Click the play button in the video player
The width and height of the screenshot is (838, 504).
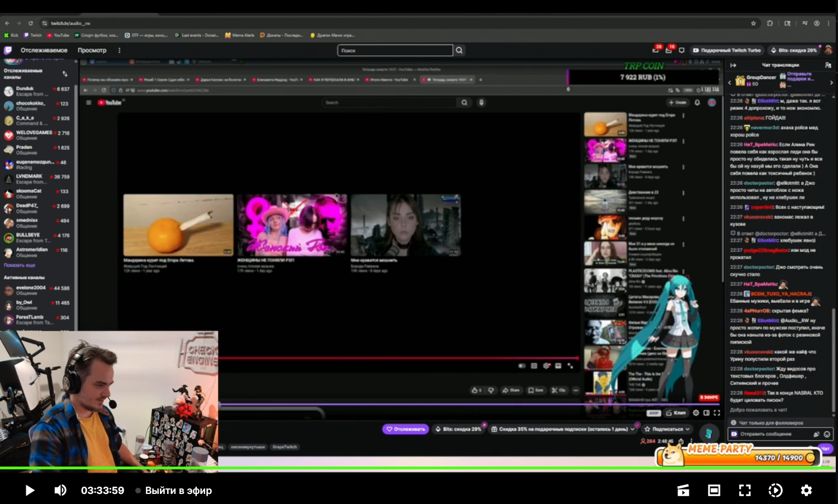30,491
